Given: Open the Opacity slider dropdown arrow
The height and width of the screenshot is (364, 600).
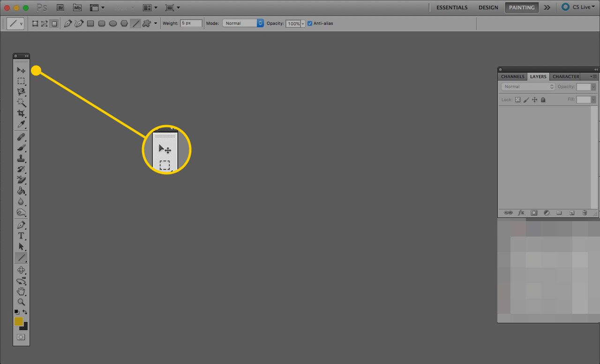Looking at the screenshot, I should point(303,23).
